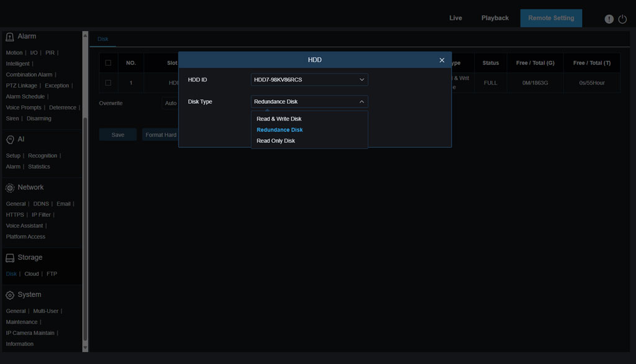The width and height of the screenshot is (636, 364).
Task: Open the System section gear icon
Action: [x=10, y=294]
